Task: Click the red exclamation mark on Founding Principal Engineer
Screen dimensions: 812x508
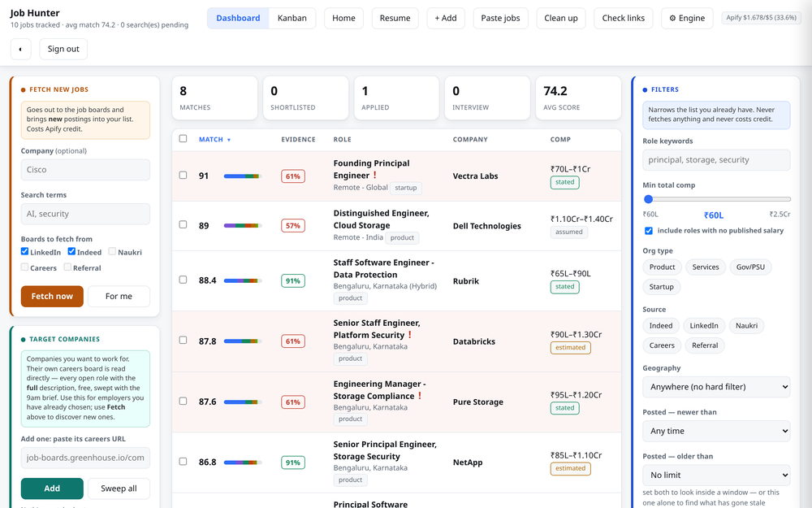Action: (375, 176)
